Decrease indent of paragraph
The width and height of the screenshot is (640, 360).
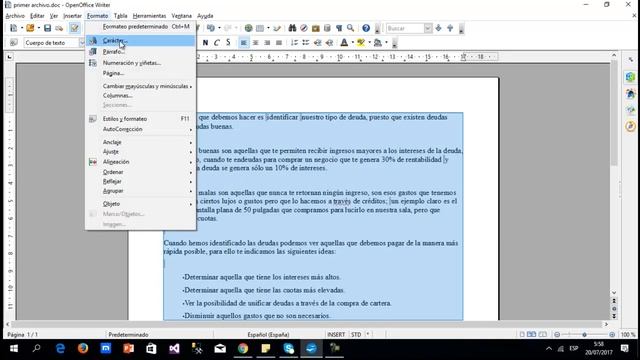click(x=317, y=42)
